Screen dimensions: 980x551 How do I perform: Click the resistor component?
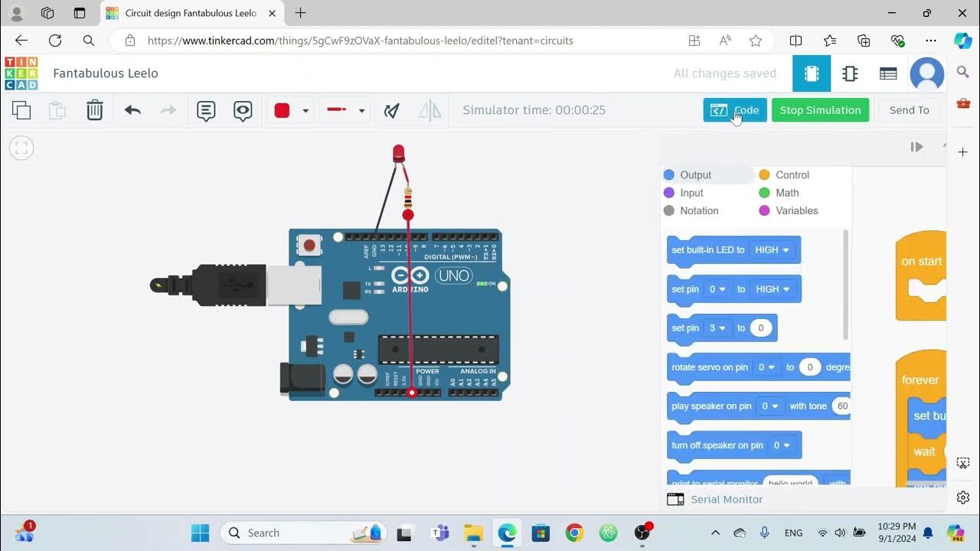pyautogui.click(x=407, y=199)
